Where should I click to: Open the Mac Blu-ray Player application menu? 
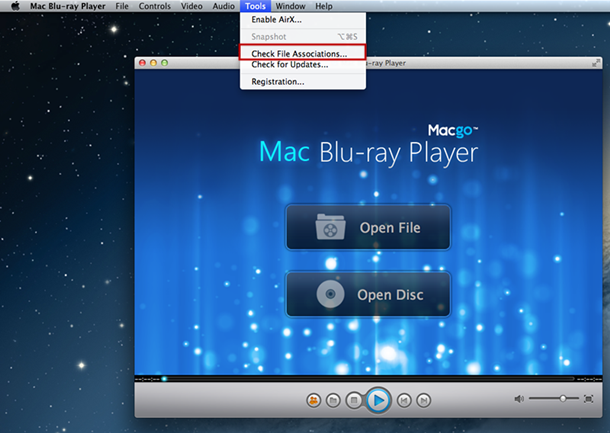[68, 6]
